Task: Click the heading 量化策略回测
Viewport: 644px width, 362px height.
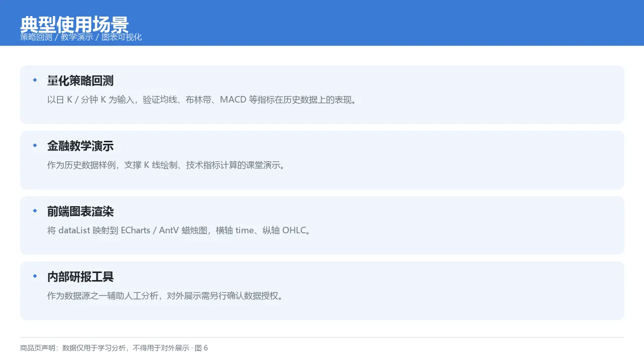Action: click(80, 81)
